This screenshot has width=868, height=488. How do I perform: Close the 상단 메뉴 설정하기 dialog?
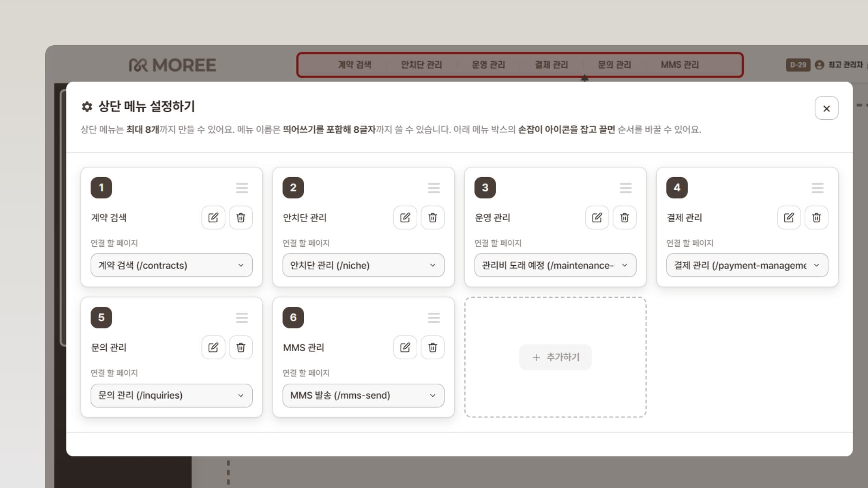point(826,108)
